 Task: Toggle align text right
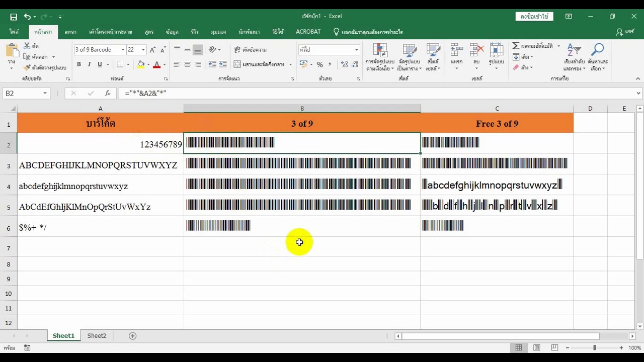click(x=198, y=64)
